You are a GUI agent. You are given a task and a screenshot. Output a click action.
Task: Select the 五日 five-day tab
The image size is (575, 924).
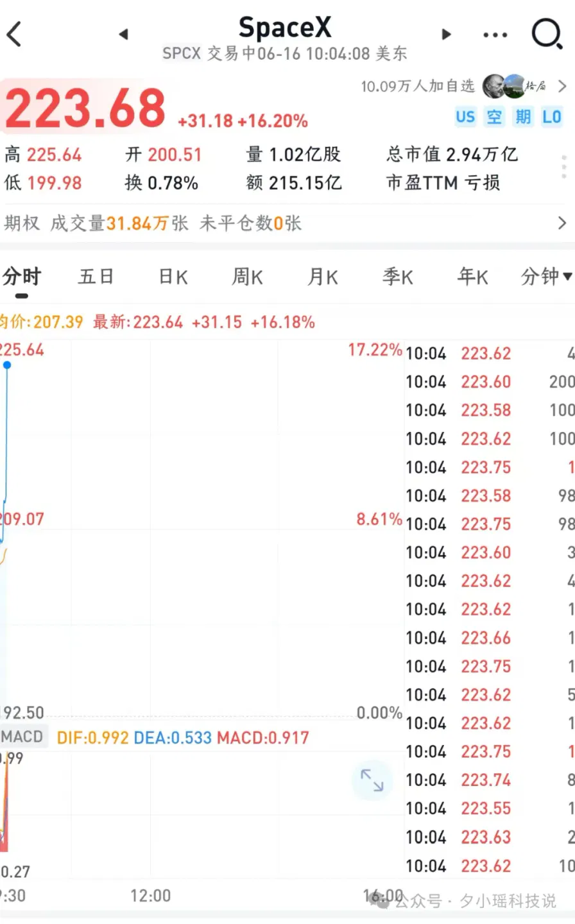(x=96, y=277)
